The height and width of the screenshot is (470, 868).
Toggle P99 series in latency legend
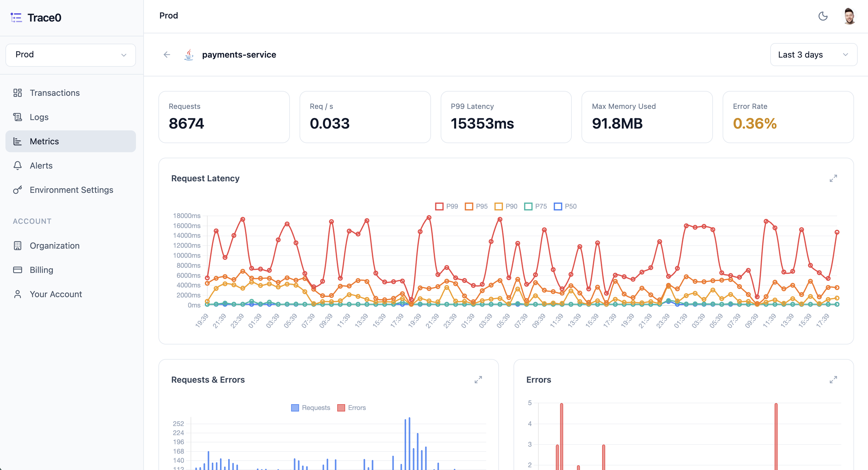446,206
